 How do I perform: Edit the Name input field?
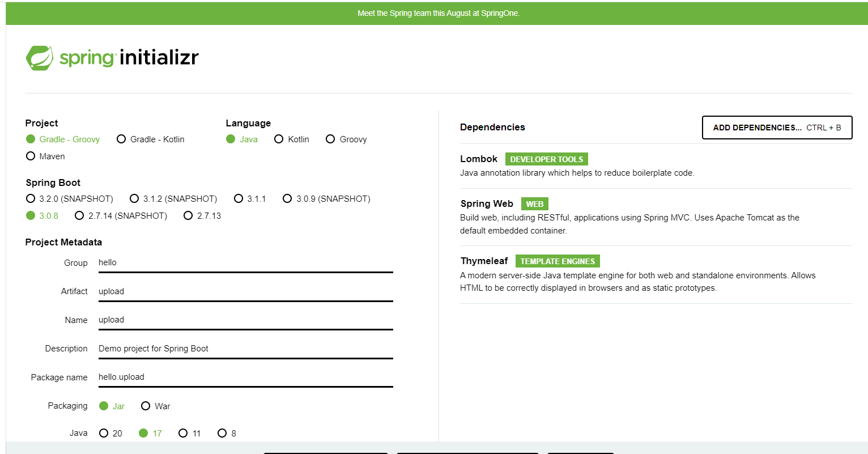pos(246,320)
